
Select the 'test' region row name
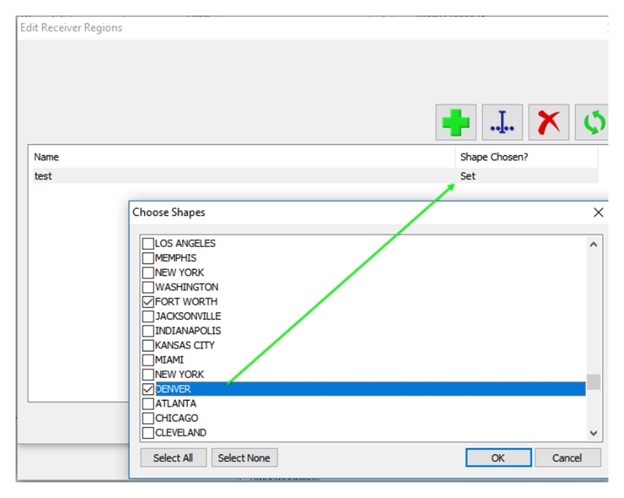coord(43,176)
